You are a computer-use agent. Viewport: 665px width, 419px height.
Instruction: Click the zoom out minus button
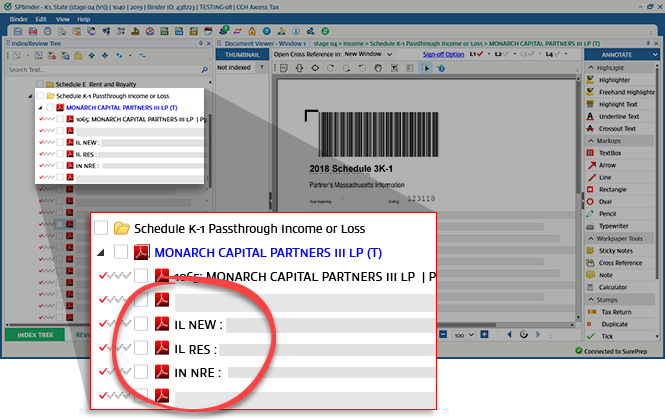(x=443, y=335)
